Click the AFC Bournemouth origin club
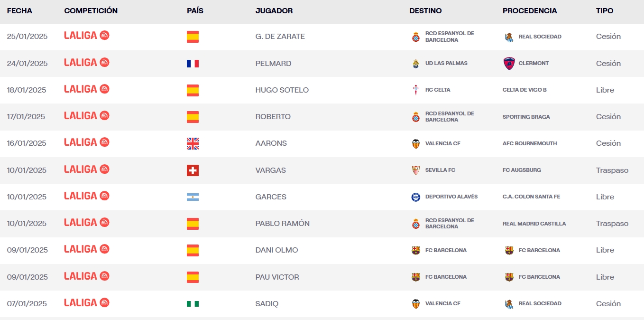Screen dimensions: 644x320 click(x=530, y=143)
